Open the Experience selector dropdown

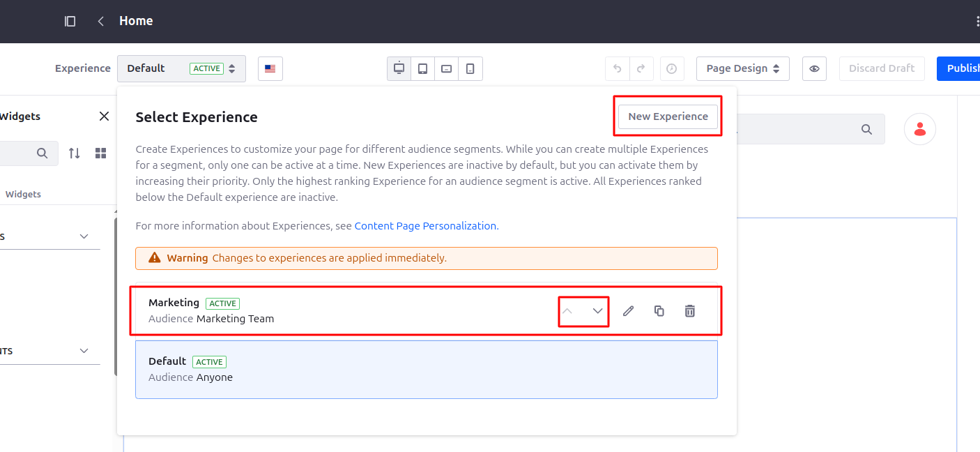click(x=181, y=68)
